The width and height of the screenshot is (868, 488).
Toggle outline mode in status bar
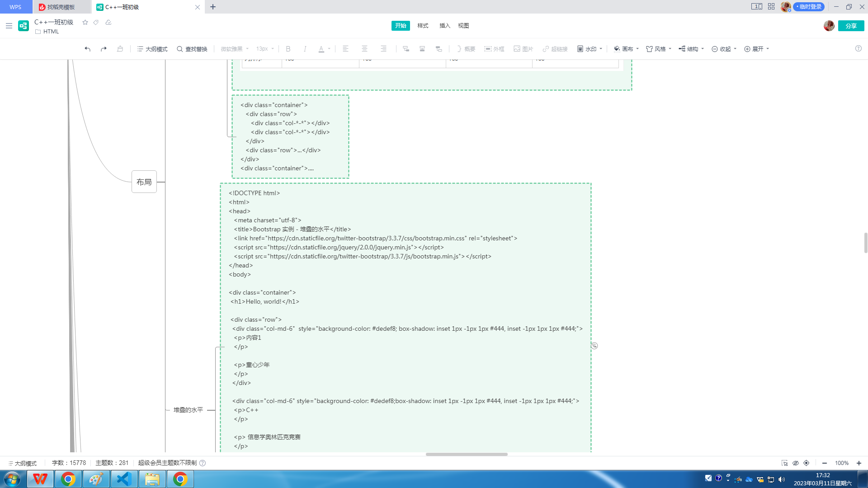pyautogui.click(x=22, y=463)
